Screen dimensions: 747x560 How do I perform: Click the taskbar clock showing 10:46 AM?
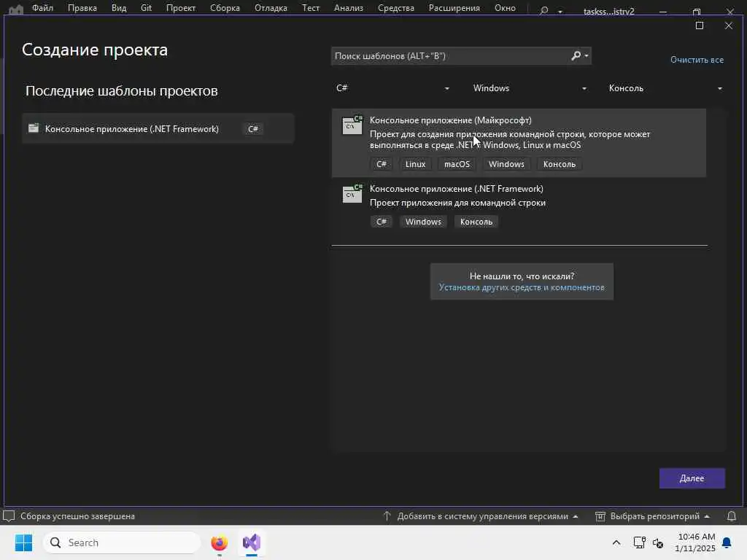point(695,542)
